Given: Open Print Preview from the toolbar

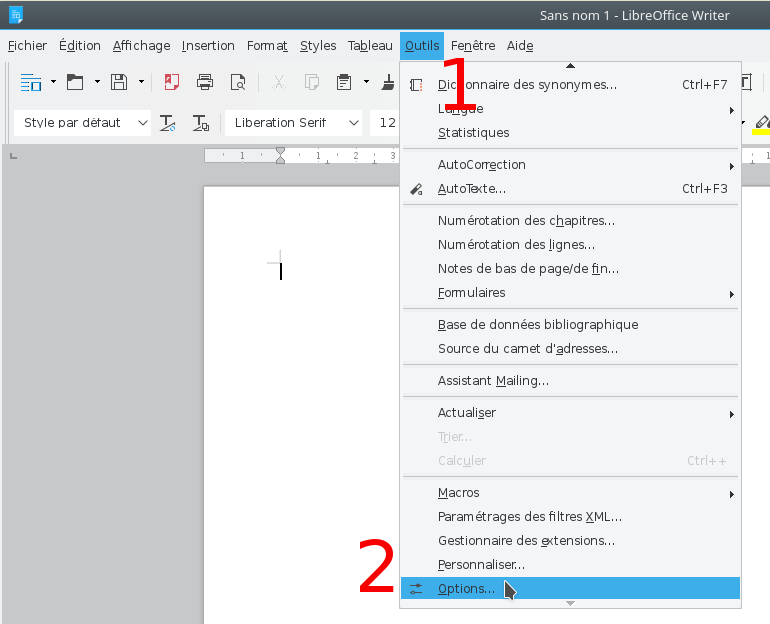Looking at the screenshot, I should coord(237,82).
